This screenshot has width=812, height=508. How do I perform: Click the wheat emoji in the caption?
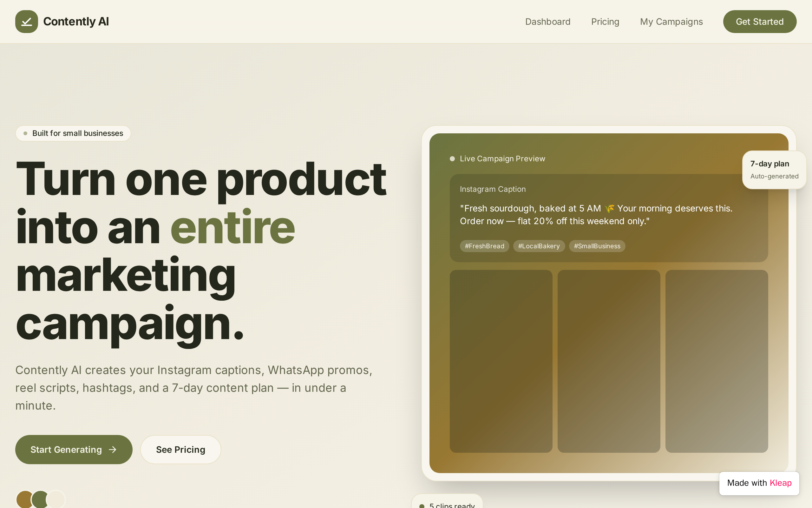click(x=609, y=209)
